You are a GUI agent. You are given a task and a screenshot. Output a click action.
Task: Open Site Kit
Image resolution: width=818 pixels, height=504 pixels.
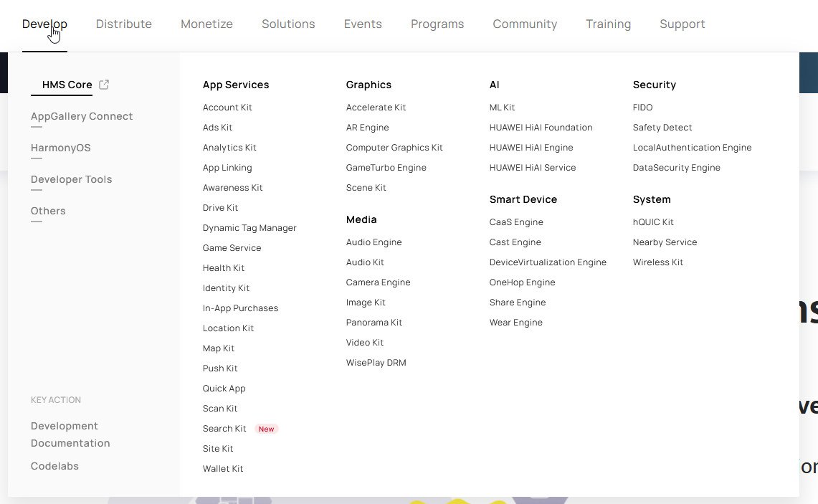[217, 449]
